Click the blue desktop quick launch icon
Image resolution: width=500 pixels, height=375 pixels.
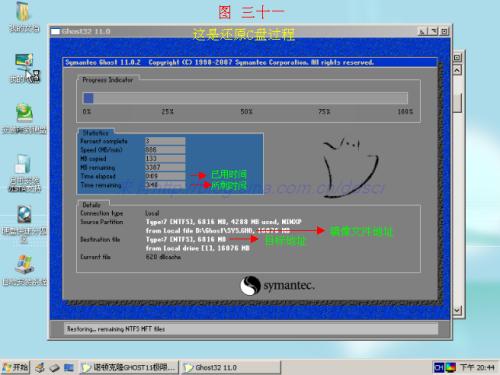69,367
